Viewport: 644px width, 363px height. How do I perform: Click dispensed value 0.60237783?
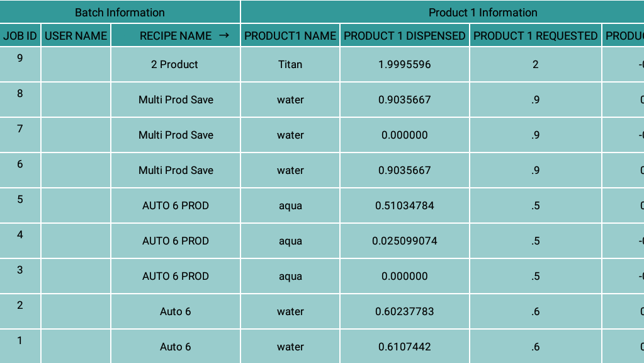(x=405, y=311)
